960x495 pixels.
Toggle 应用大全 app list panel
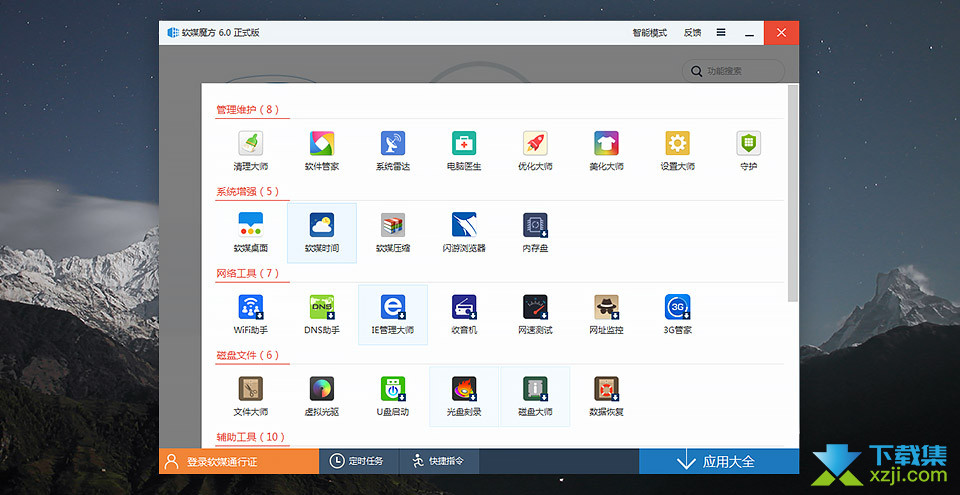point(719,461)
